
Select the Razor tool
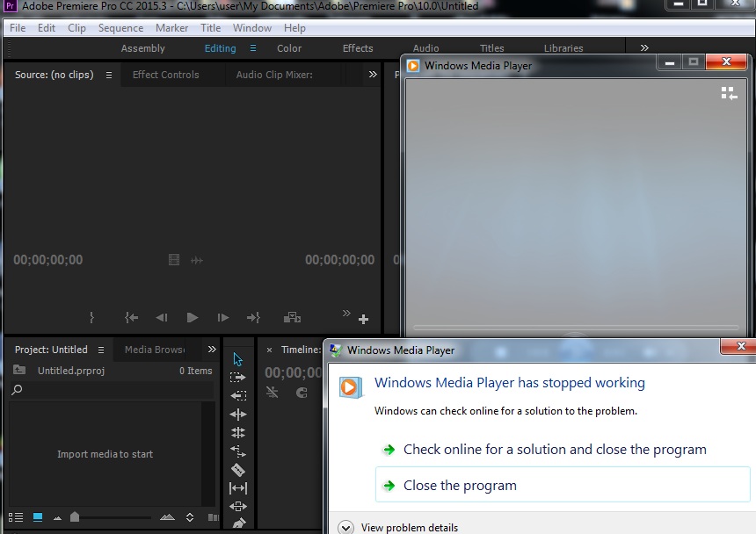[238, 470]
